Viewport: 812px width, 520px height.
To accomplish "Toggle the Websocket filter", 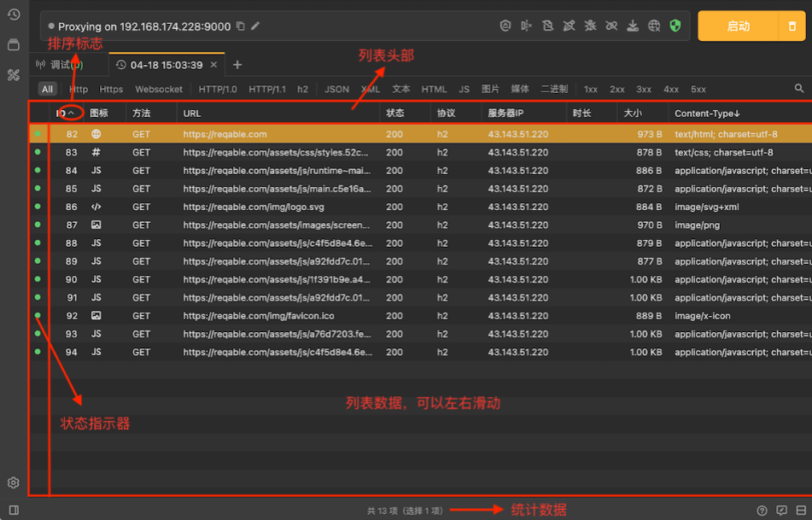I will pos(159,89).
